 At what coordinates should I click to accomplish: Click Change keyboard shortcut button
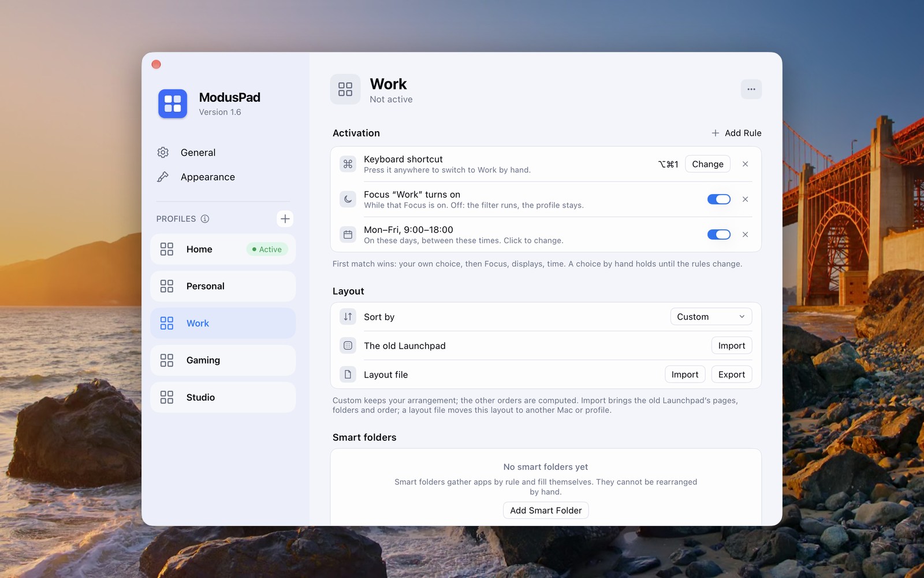point(707,164)
